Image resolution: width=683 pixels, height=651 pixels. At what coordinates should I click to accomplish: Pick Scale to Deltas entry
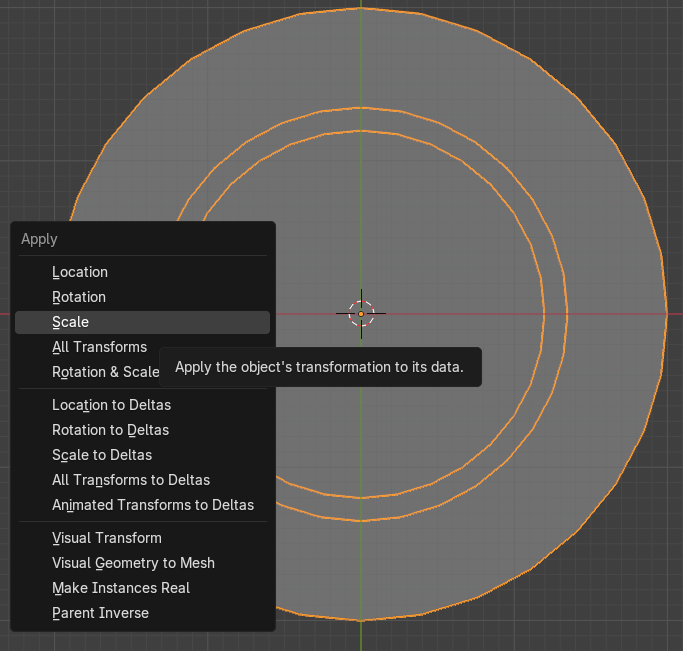pyautogui.click(x=102, y=455)
